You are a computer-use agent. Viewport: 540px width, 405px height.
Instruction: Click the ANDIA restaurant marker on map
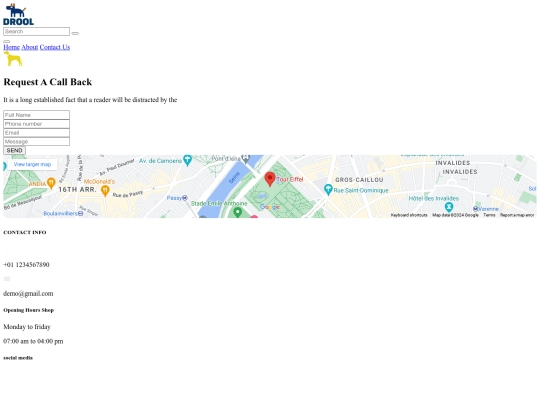51,183
